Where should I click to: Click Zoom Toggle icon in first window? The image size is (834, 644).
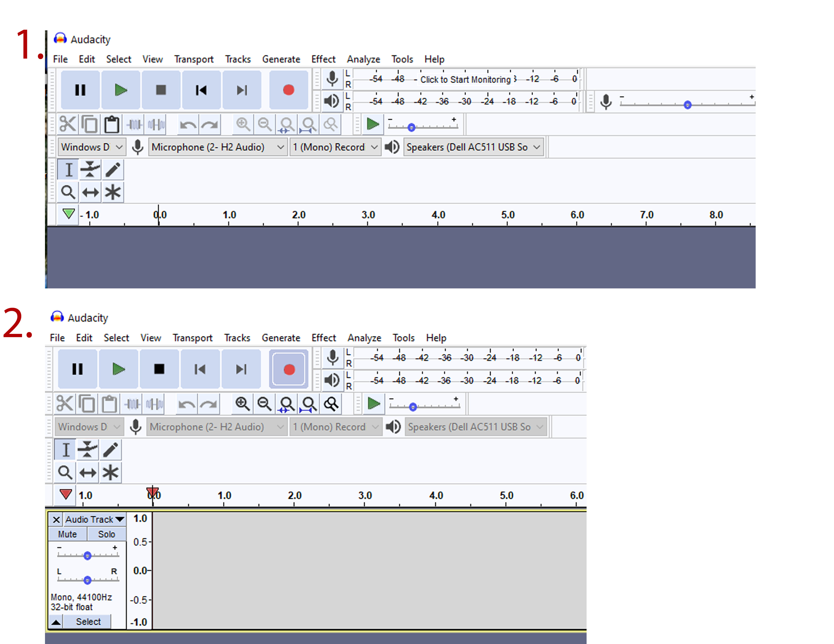331,124
